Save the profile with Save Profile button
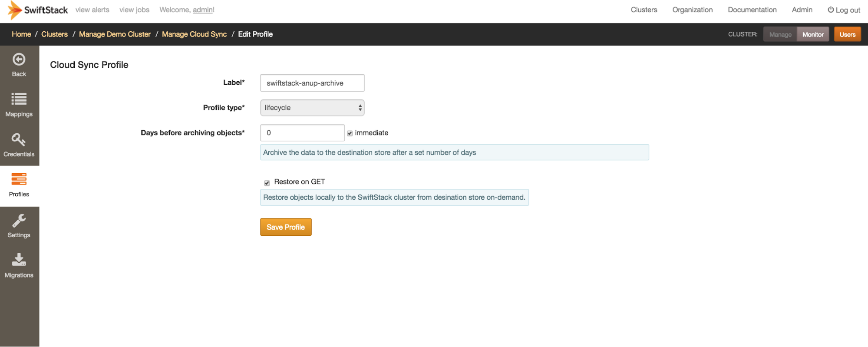This screenshot has height=347, width=868. (x=286, y=227)
